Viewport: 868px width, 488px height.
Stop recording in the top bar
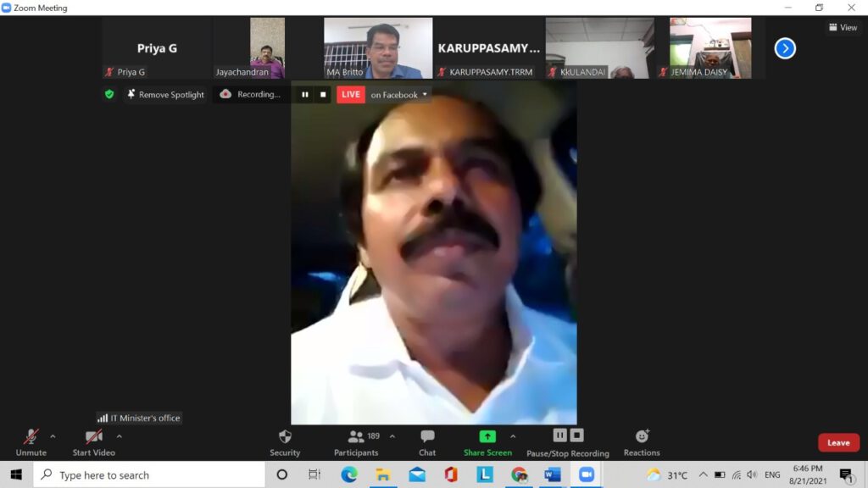[x=323, y=95]
